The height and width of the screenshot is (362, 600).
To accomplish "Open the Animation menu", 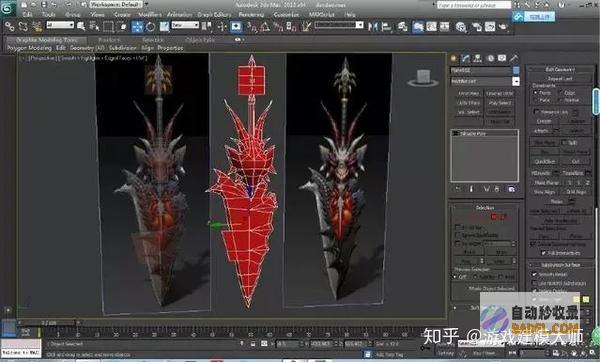I will (x=179, y=15).
